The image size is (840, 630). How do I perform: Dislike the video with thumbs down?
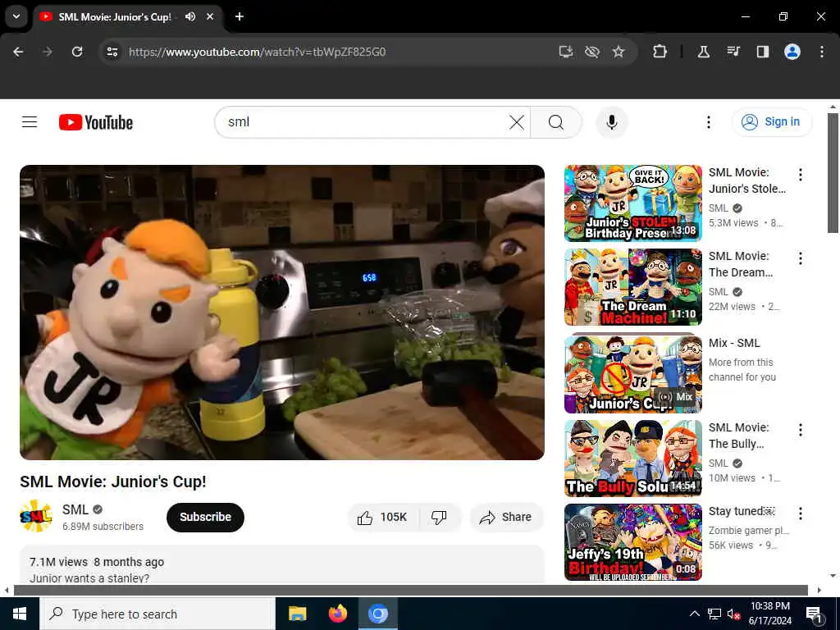pyautogui.click(x=440, y=517)
